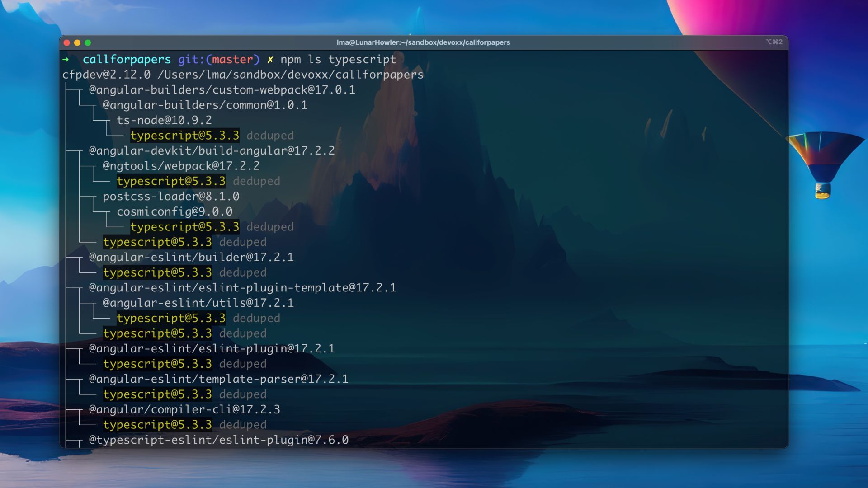Click the green fullscreen window button
Image resolution: width=868 pixels, height=488 pixels.
[88, 42]
